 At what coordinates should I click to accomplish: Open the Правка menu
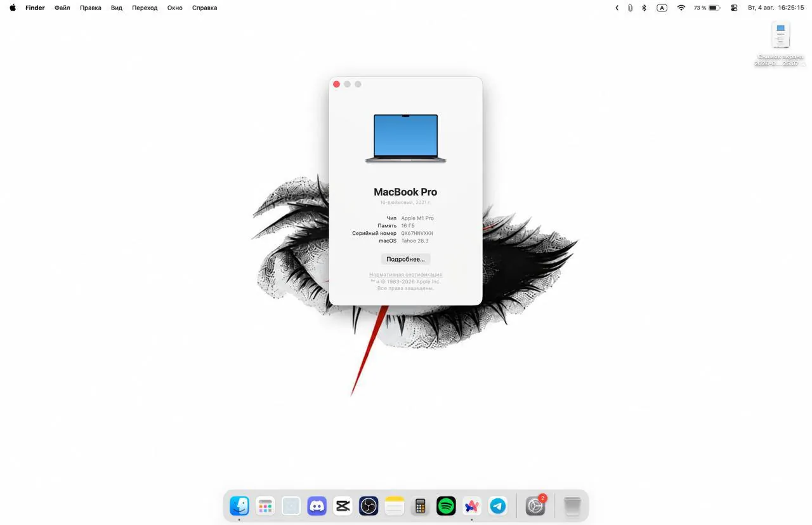(91, 8)
